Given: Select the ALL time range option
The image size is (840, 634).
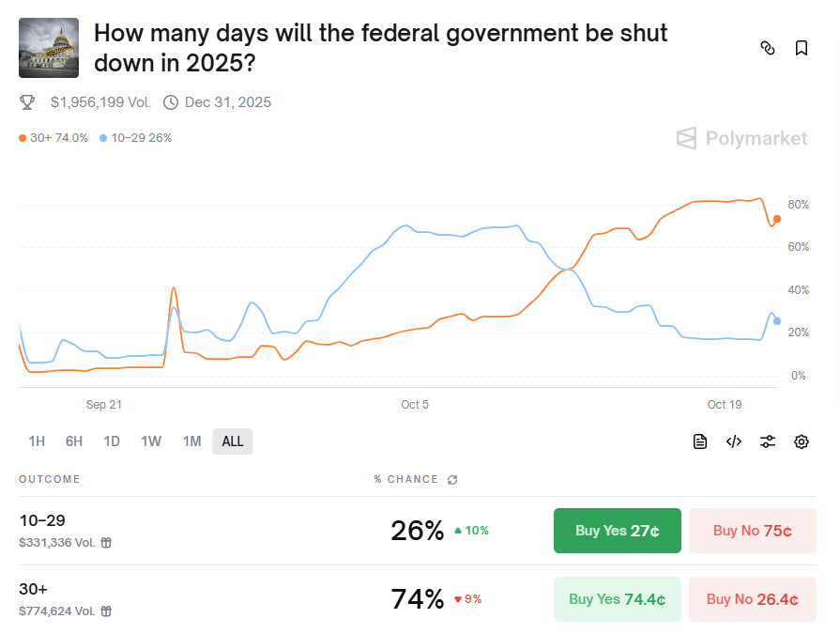Looking at the screenshot, I should coord(232,441).
